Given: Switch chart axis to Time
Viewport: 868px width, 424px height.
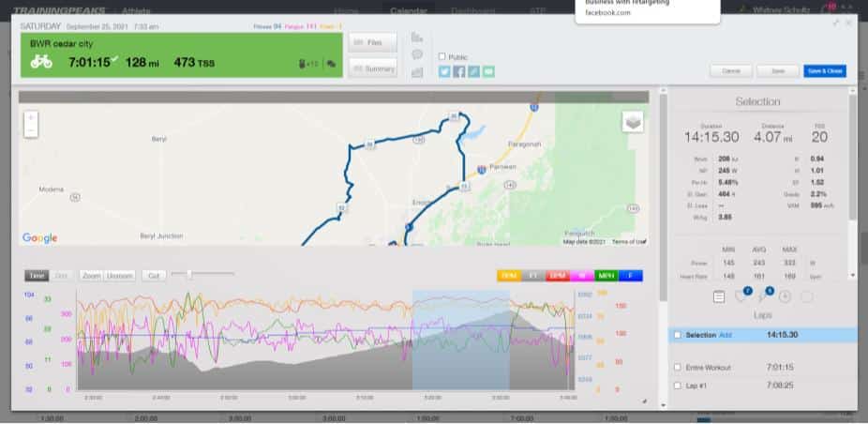Looking at the screenshot, I should 37,276.
